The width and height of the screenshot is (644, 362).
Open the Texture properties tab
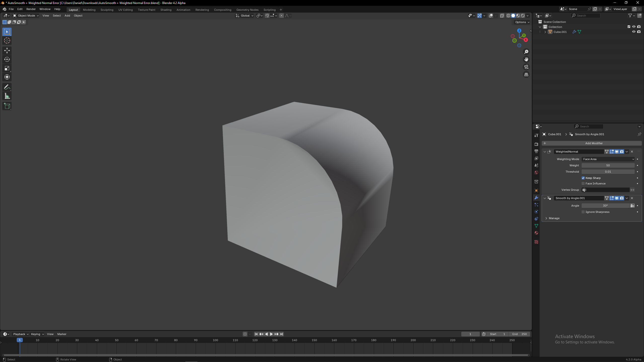pyautogui.click(x=536, y=242)
